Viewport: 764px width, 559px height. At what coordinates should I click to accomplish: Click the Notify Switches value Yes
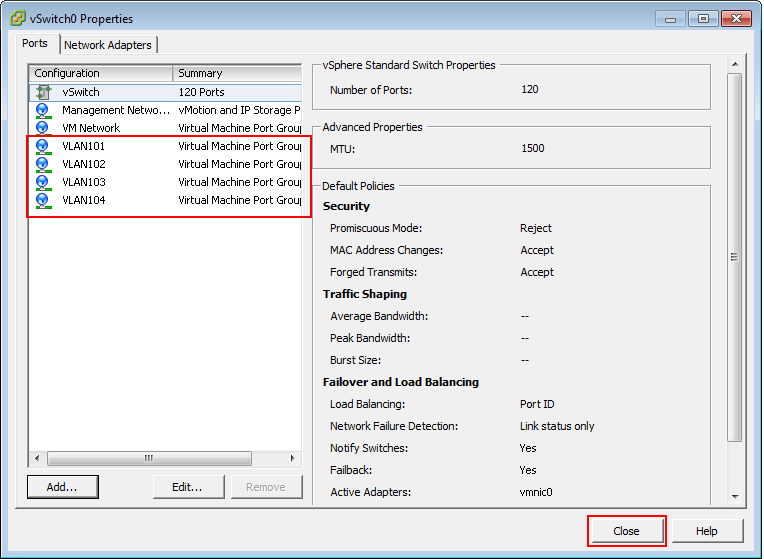click(528, 448)
